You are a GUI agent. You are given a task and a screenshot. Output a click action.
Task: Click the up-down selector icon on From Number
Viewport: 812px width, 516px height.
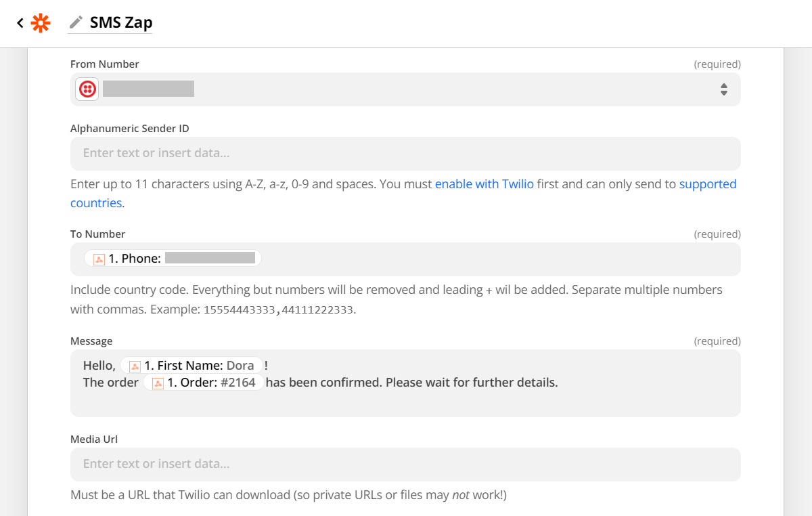tap(723, 89)
